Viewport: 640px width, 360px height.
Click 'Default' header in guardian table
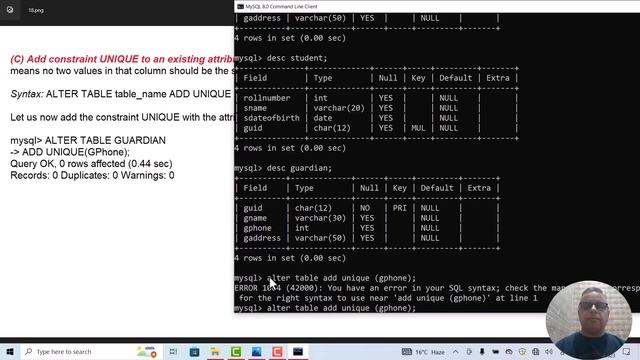tap(437, 188)
